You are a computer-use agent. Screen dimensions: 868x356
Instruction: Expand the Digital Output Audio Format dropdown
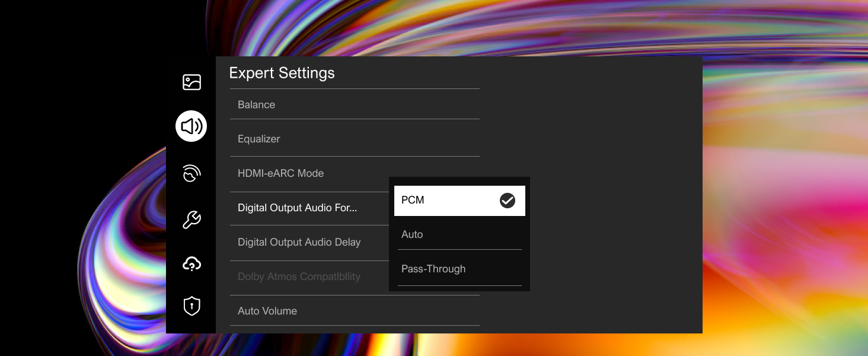(355, 208)
